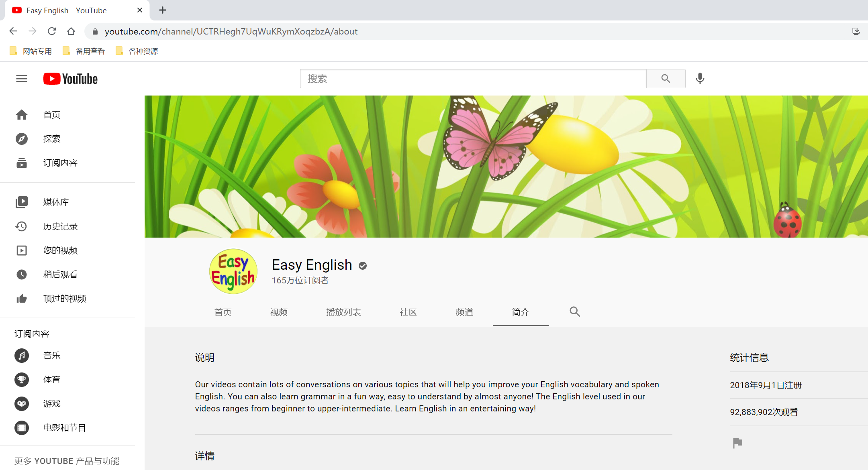
Task: Open the browser home page
Action: click(x=71, y=31)
